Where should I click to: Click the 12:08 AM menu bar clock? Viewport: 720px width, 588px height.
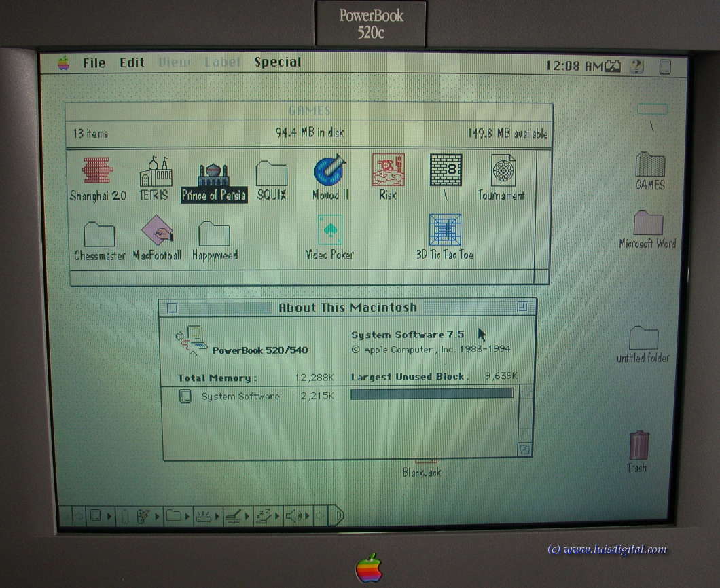(574, 66)
